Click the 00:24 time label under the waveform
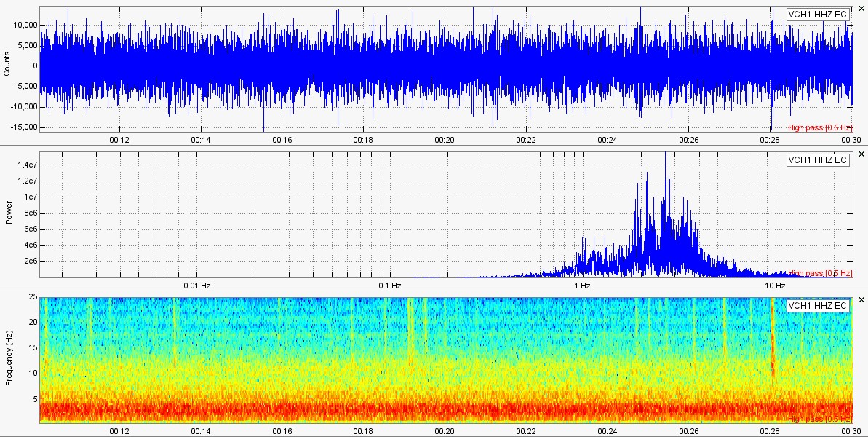 tap(608, 140)
